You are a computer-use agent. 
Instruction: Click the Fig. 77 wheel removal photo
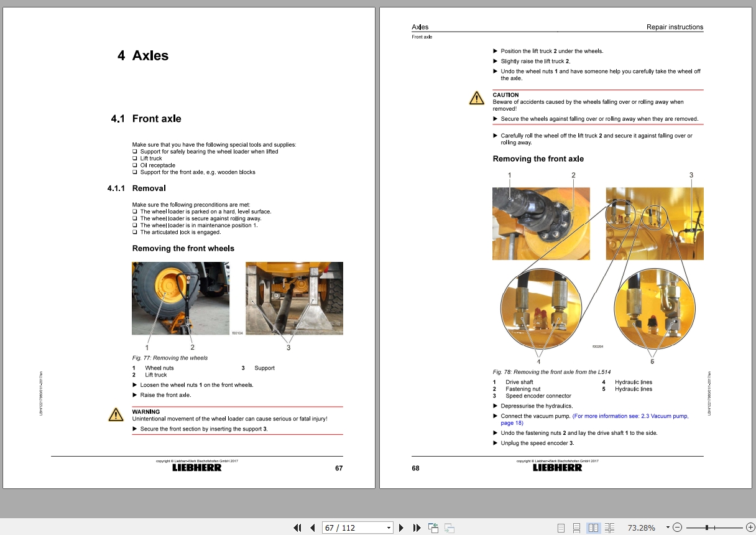pos(180,298)
